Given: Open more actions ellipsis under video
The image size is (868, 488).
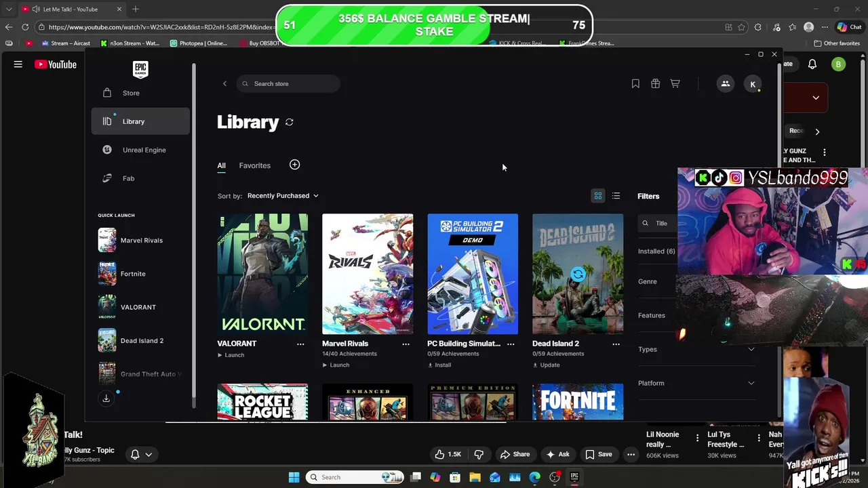Looking at the screenshot, I should [631, 454].
